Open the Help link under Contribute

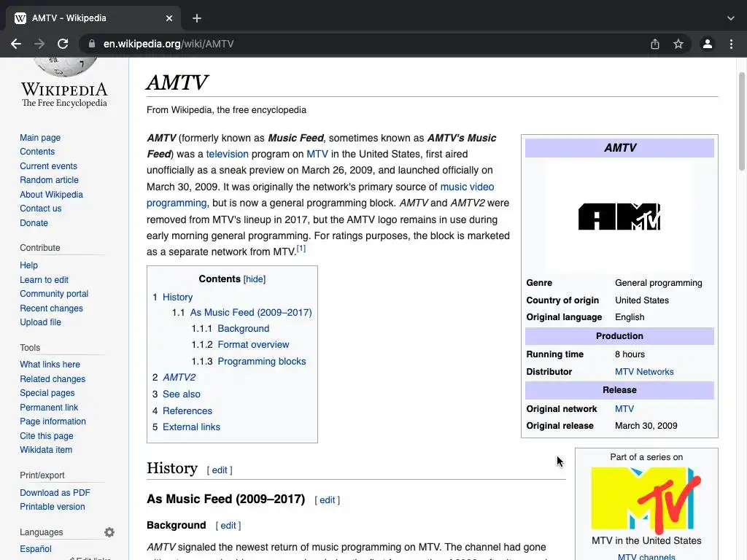tap(28, 265)
